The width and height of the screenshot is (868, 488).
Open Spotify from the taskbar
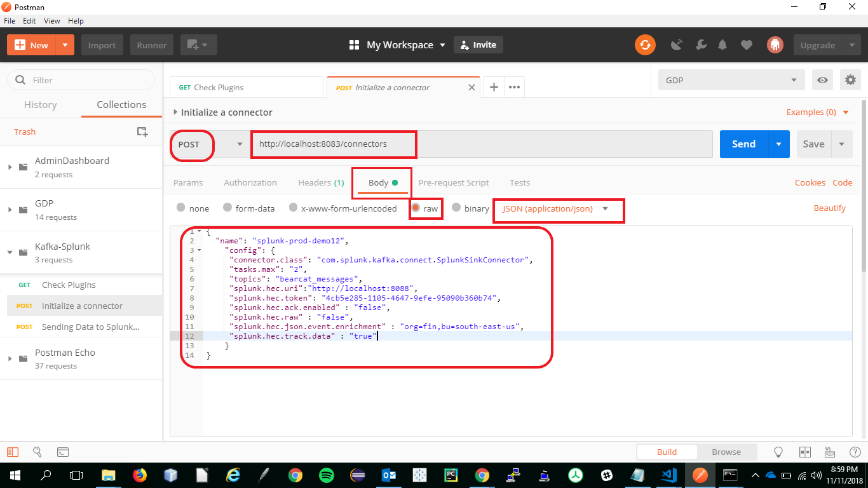pos(327,475)
